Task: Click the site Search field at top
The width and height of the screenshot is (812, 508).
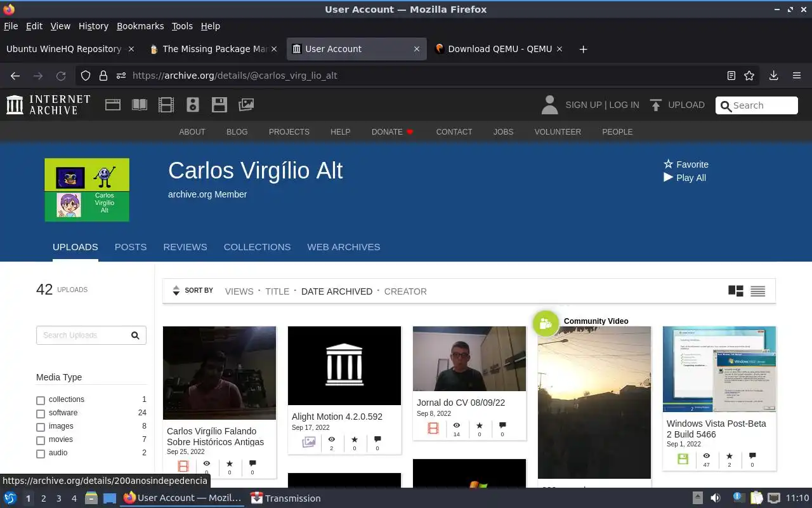Action: coord(757,105)
